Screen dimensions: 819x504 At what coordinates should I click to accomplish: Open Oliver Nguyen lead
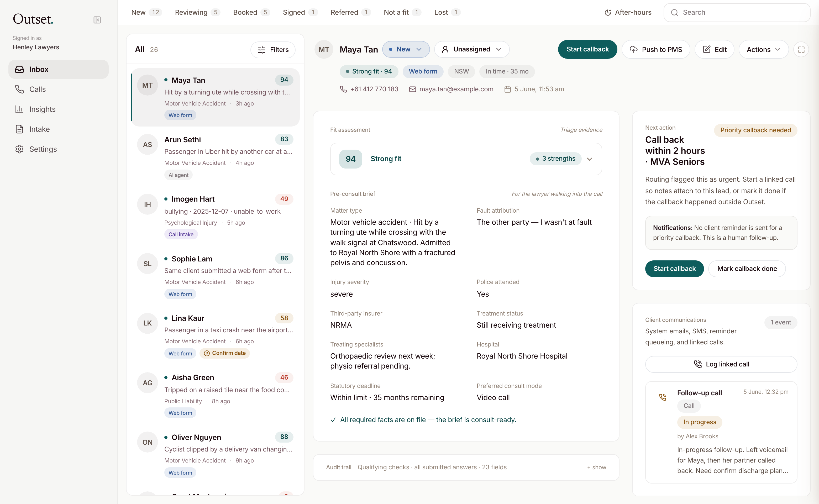point(215,454)
